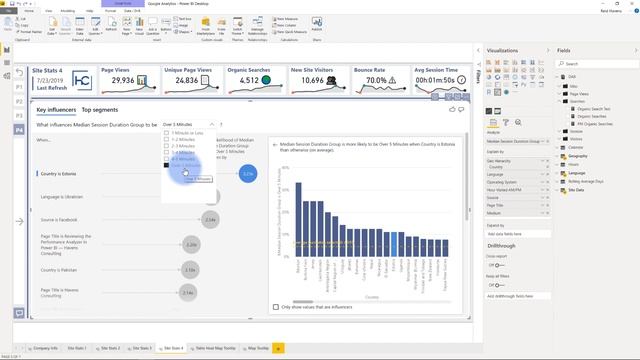This screenshot has width=640, height=360.
Task: Select the Source is Facebook influencer
Action: click(59, 220)
